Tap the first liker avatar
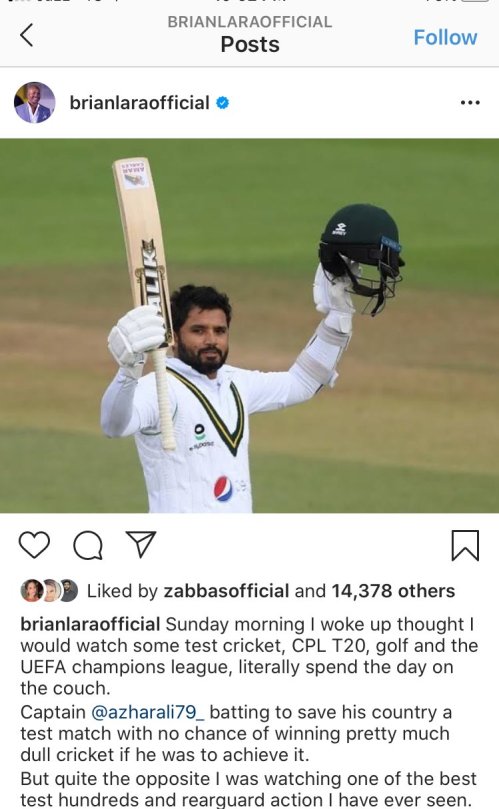Image resolution: width=499 pixels, height=809 pixels. tap(31, 591)
